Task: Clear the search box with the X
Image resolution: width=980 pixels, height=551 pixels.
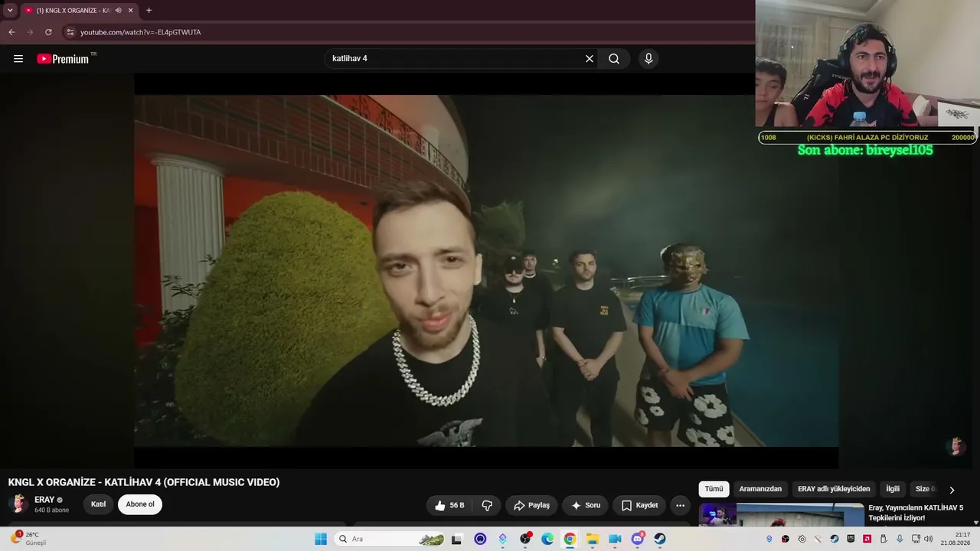Action: coord(590,59)
